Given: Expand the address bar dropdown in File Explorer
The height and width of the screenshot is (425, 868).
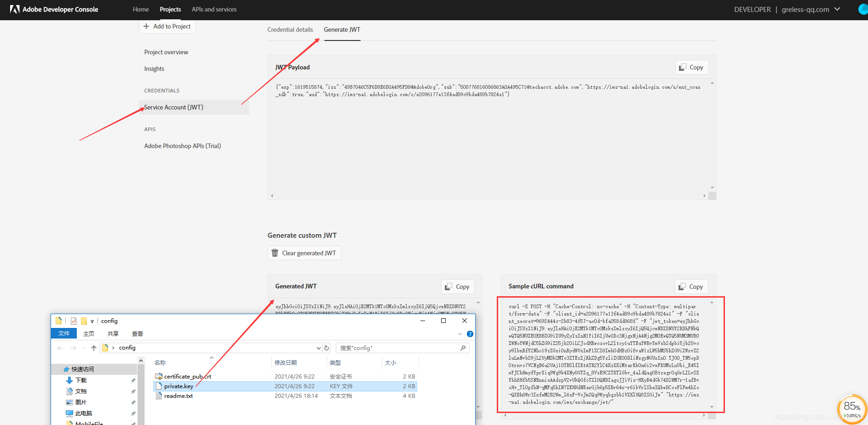Looking at the screenshot, I should coord(318,348).
